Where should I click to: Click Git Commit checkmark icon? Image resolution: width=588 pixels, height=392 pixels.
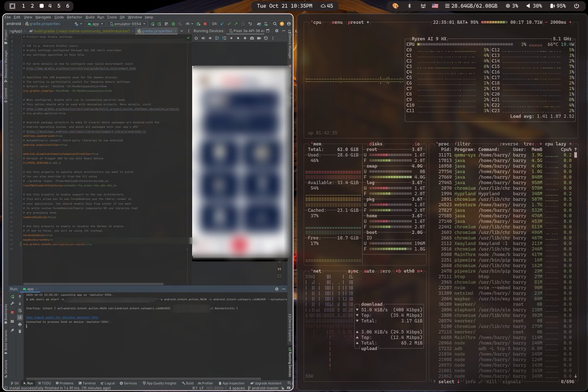point(229,23)
